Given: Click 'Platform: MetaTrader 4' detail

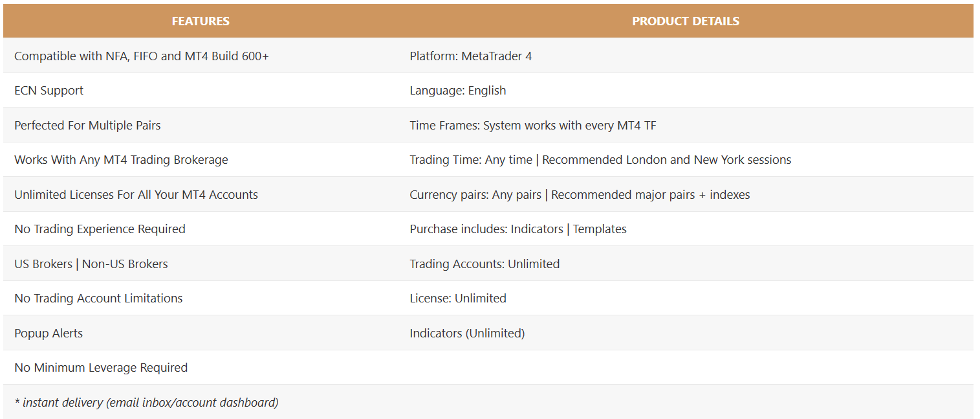Looking at the screenshot, I should (471, 56).
